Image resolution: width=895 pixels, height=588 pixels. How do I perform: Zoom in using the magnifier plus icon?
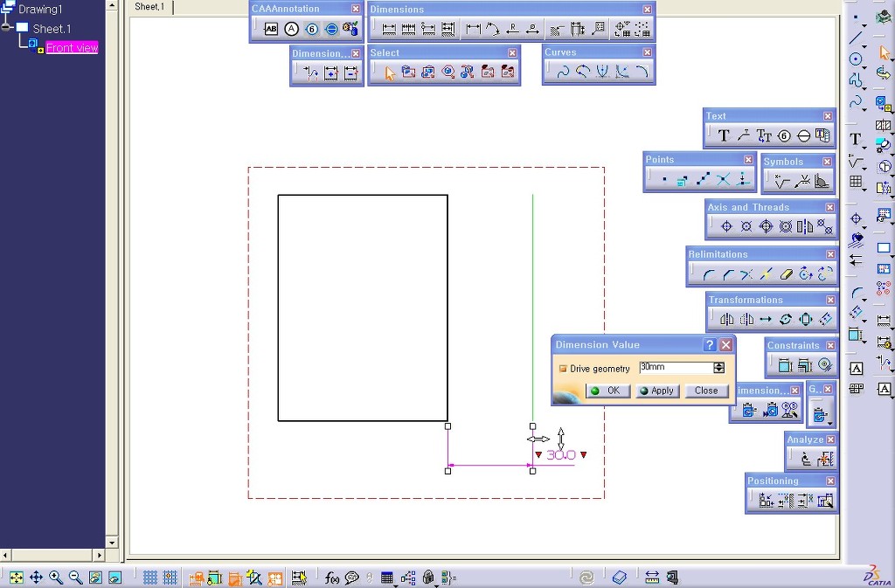tap(56, 578)
